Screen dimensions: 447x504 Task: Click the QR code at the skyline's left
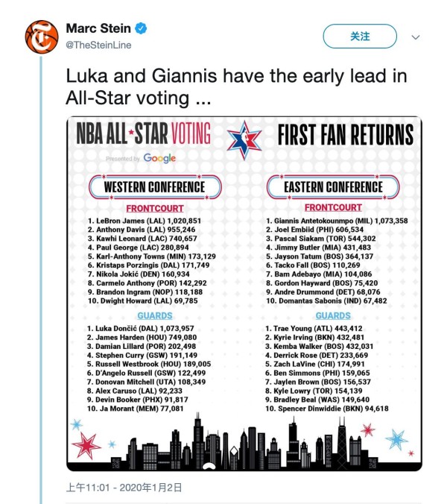pos(115,463)
